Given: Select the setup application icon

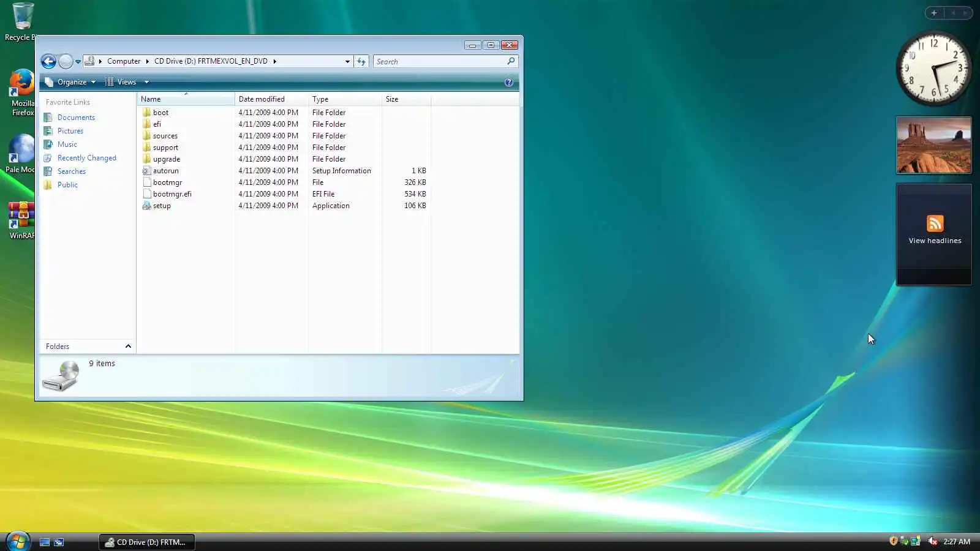Looking at the screenshot, I should point(146,206).
